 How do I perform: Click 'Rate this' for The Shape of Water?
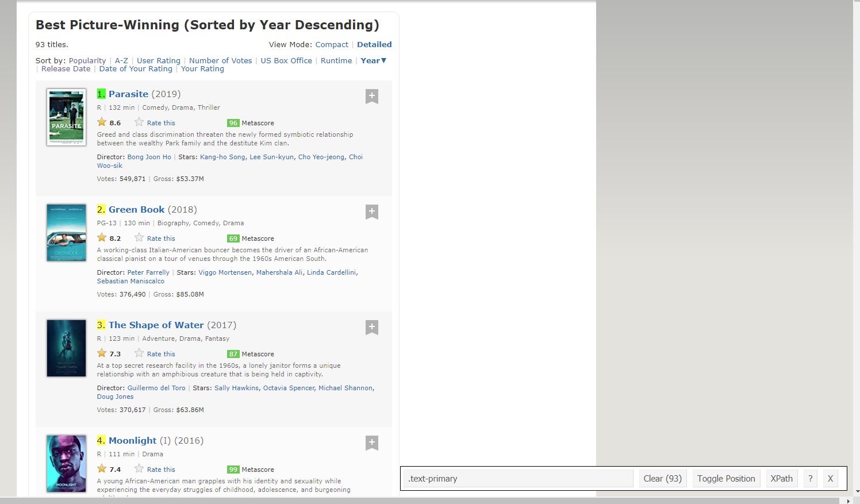pyautogui.click(x=161, y=354)
